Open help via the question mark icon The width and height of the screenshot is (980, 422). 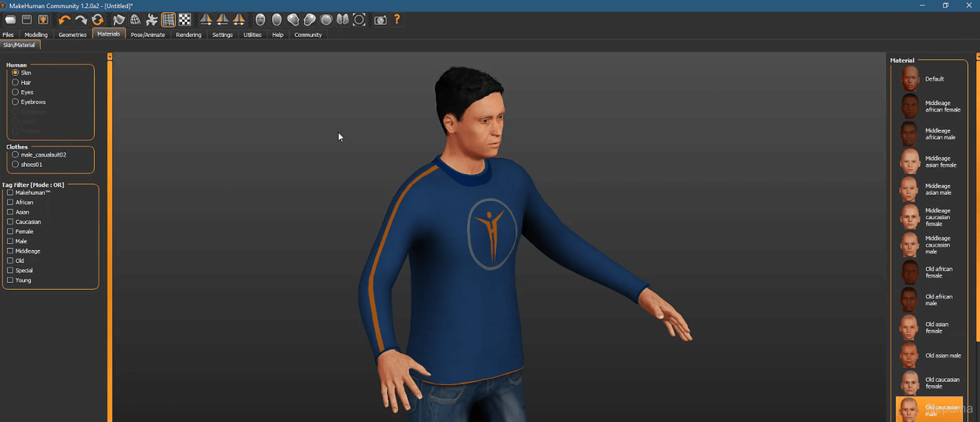click(397, 20)
